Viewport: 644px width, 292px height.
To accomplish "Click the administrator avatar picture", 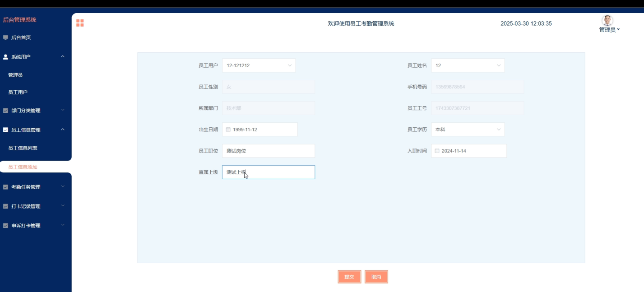I will coord(607,21).
